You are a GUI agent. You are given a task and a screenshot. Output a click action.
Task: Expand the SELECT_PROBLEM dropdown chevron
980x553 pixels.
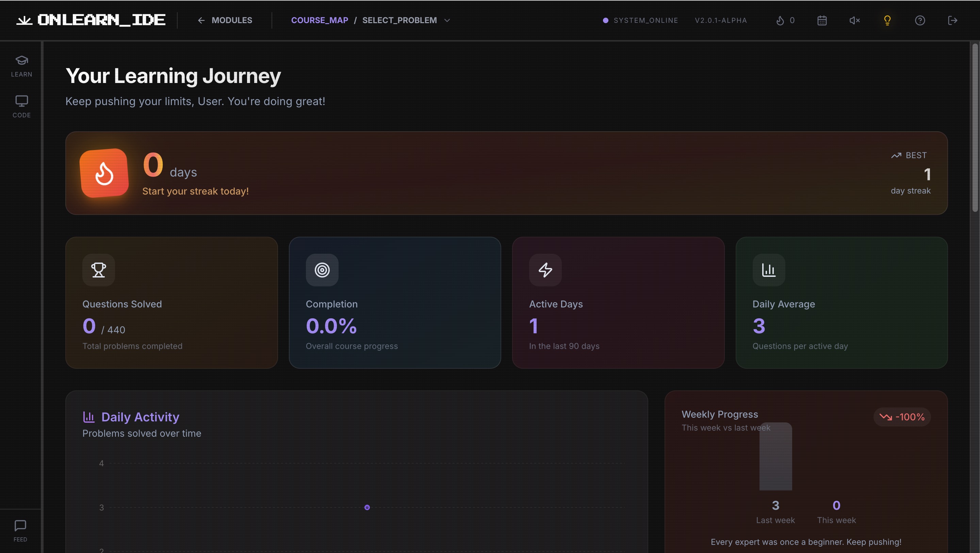click(447, 20)
